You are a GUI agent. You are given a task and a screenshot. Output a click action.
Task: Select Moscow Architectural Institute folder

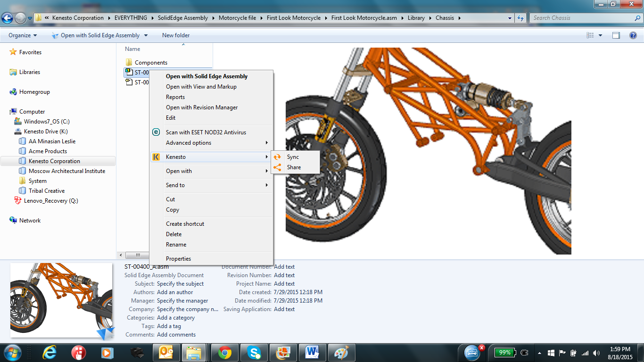click(x=67, y=171)
